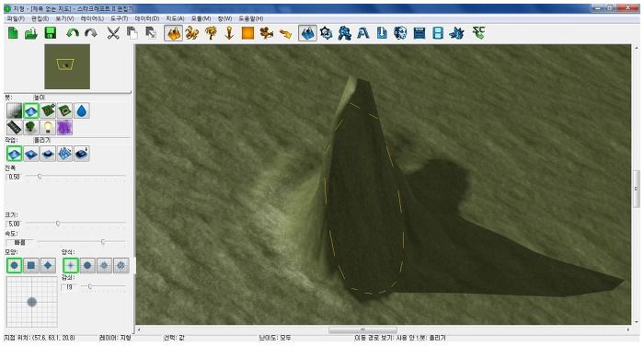Screen dimensions: 644x346
Task: Select the Road brush
Action: click(x=15, y=127)
